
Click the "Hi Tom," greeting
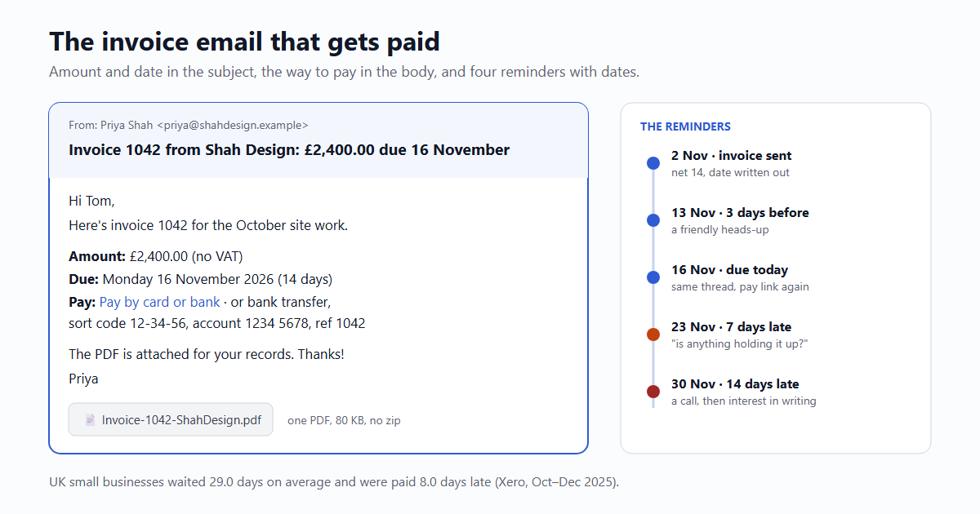click(91, 201)
